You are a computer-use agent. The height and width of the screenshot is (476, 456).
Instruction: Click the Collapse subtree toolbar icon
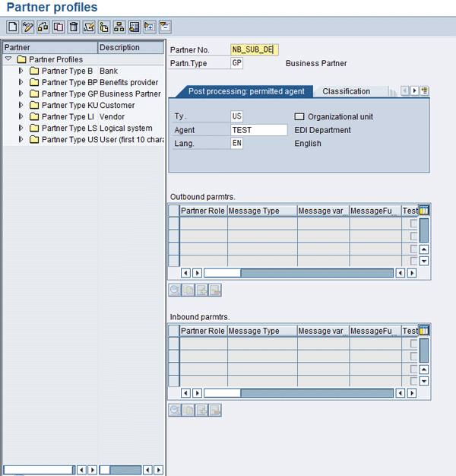(x=165, y=27)
